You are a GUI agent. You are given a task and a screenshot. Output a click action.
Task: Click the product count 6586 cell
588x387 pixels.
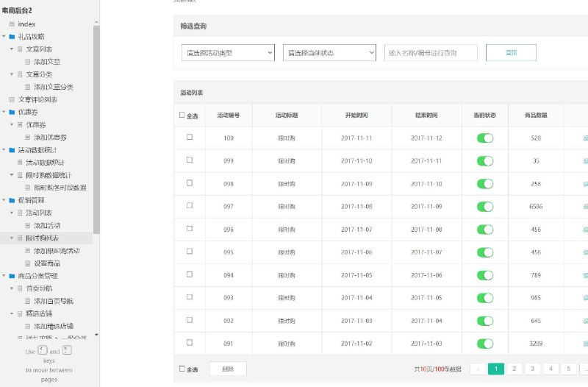pos(536,207)
